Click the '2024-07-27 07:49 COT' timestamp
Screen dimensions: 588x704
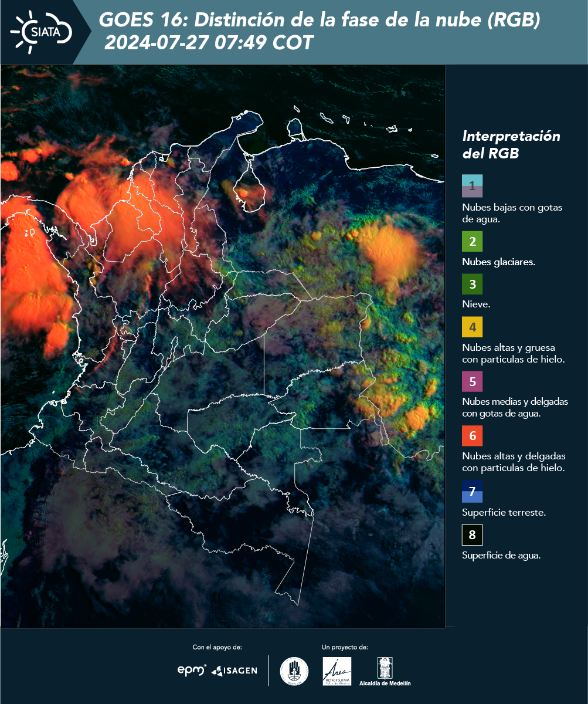point(209,43)
